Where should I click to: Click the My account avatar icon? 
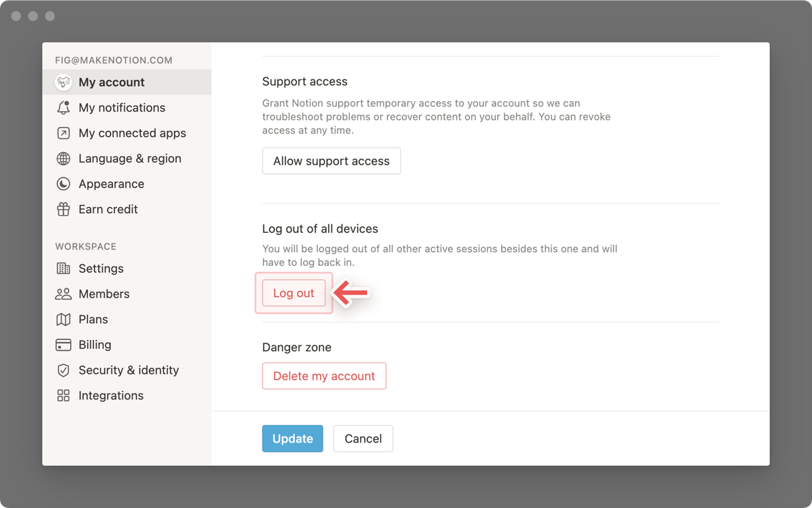(63, 83)
